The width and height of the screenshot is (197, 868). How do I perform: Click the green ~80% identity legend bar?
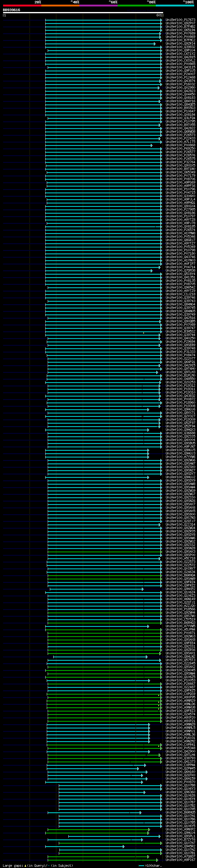coord(137,6)
